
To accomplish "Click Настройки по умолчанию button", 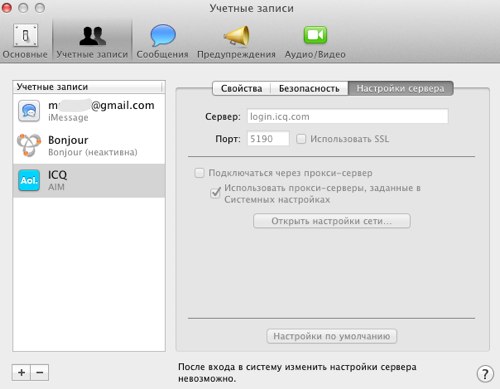I will 332,336.
